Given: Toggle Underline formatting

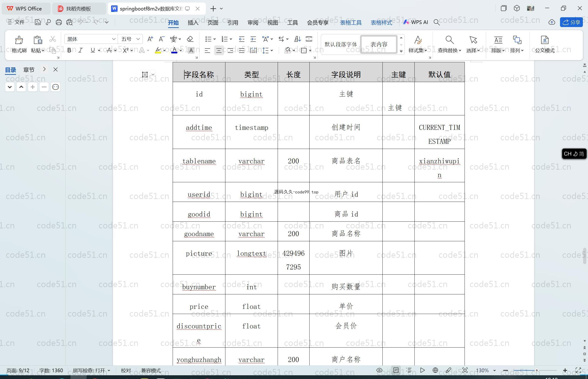Looking at the screenshot, I should pos(93,50).
